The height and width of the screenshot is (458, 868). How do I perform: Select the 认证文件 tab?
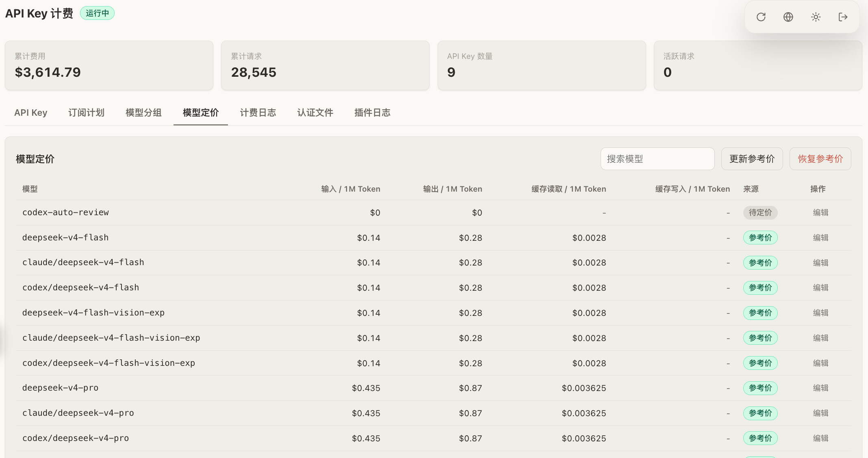click(315, 112)
